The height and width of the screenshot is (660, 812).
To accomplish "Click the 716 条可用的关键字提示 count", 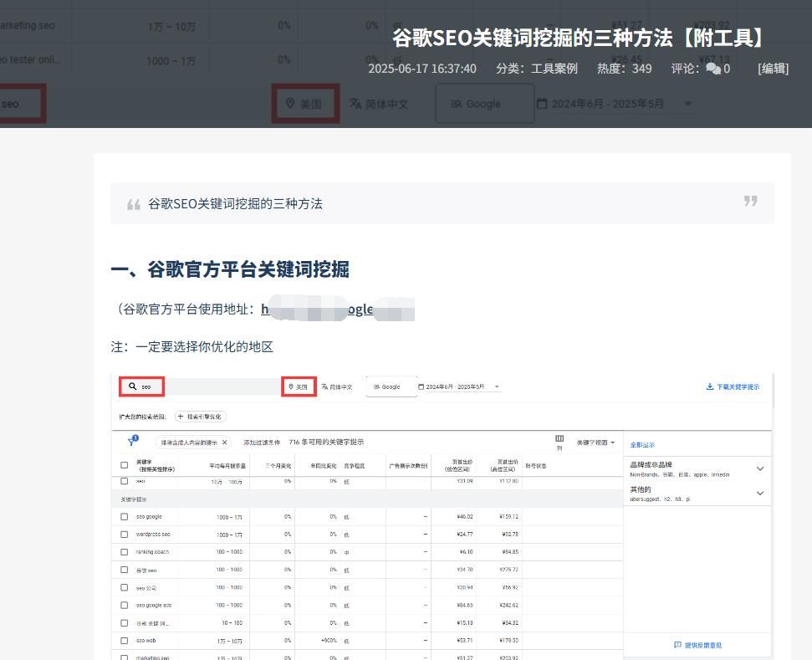I will [x=326, y=443].
